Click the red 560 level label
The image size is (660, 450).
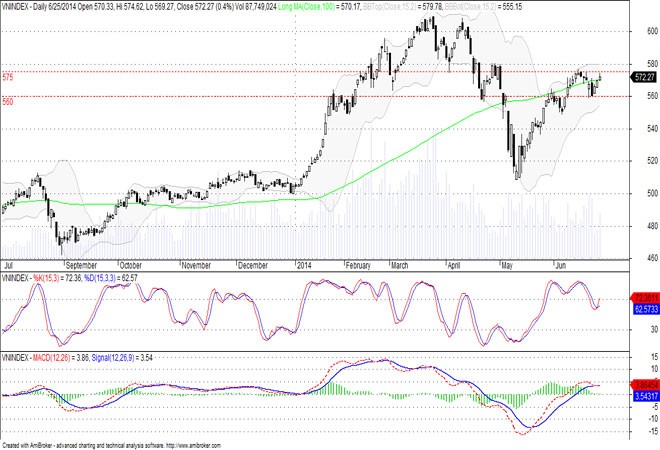[x=8, y=101]
